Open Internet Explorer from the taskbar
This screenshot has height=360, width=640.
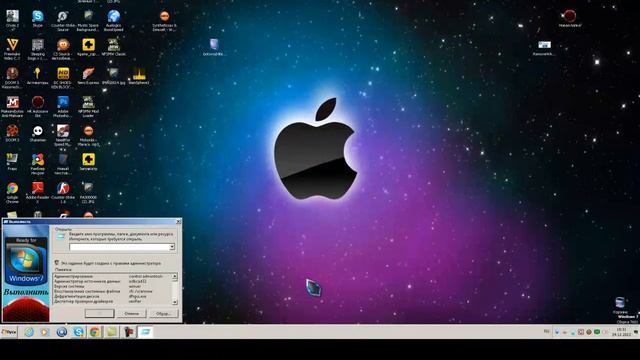[29, 332]
